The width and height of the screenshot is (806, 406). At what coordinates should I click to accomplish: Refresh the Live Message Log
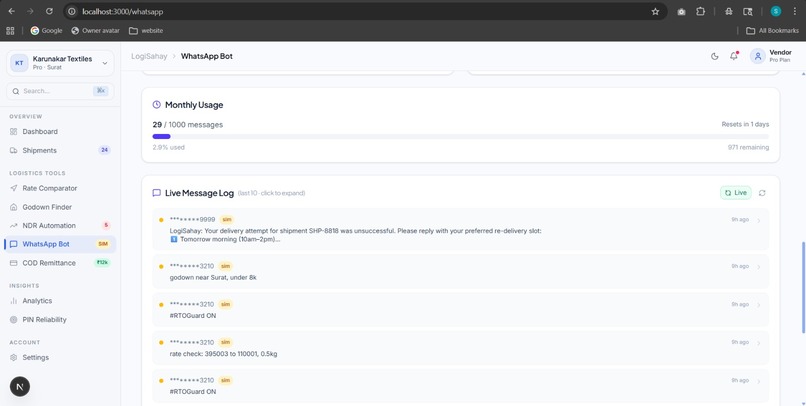pos(762,193)
